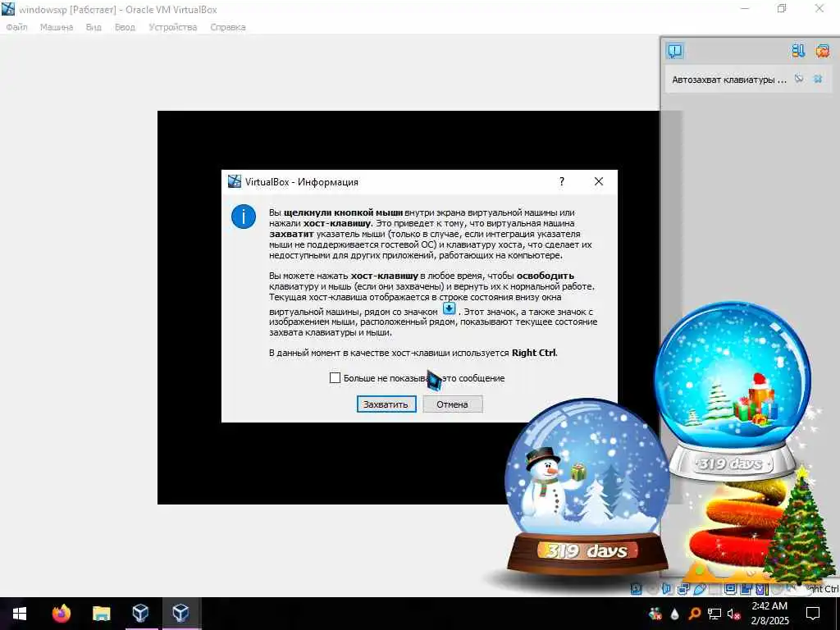
Task: Click the gifts snow globe widget
Action: (x=733, y=391)
